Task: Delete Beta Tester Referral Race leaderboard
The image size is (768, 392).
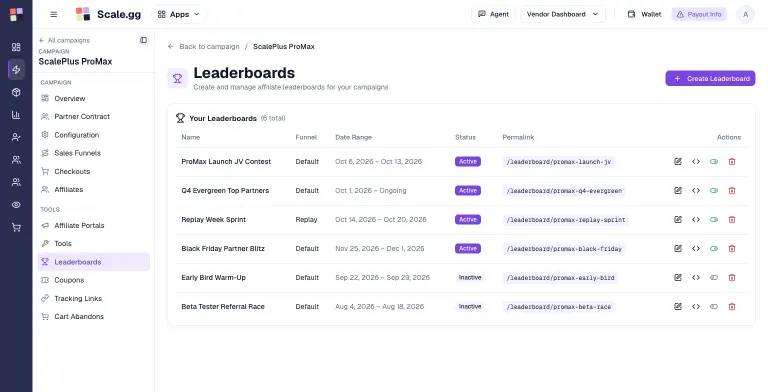Action: tap(732, 307)
